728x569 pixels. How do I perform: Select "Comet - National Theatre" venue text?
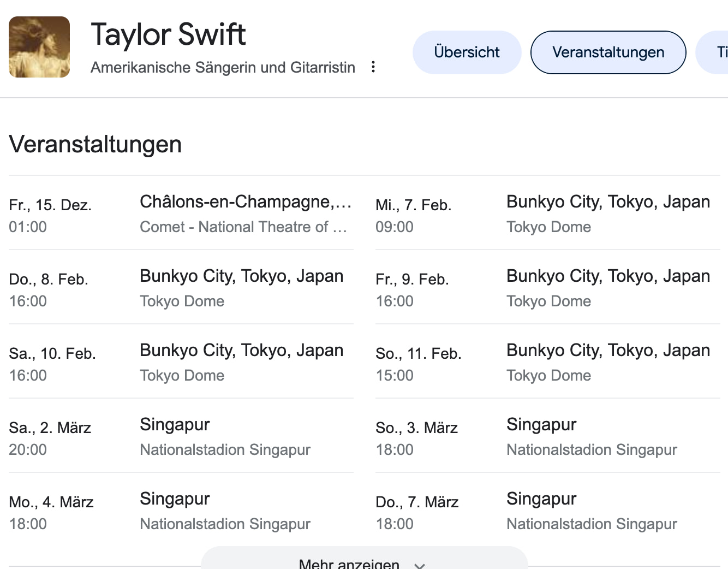tap(243, 226)
